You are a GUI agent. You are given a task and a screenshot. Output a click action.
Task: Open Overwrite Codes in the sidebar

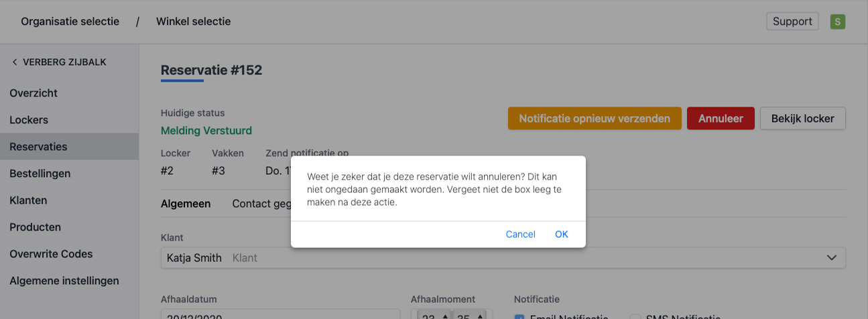coord(51,254)
